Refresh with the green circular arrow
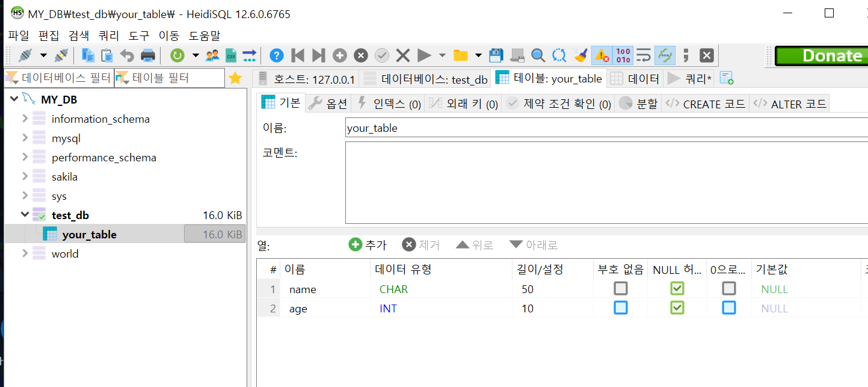The height and width of the screenshot is (387, 868). (177, 56)
